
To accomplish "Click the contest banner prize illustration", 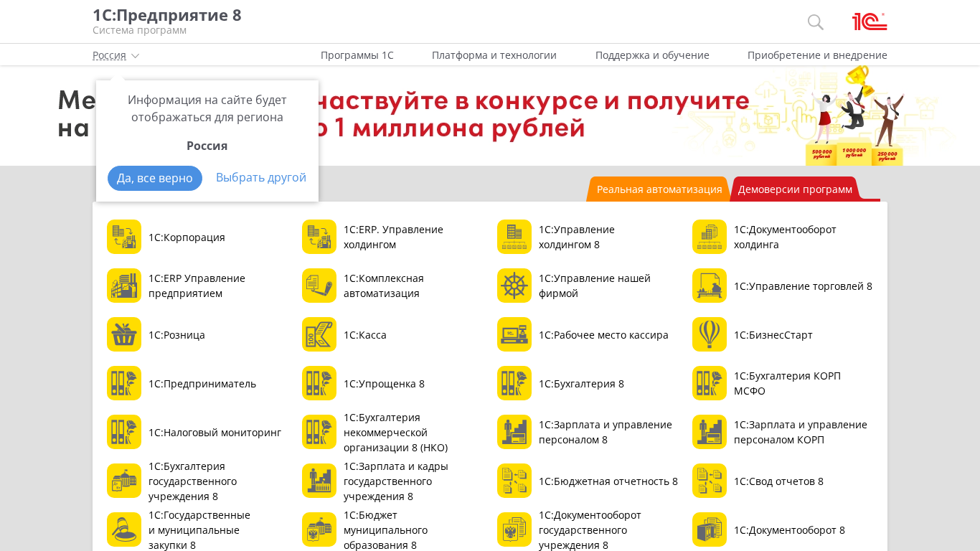I will [854, 116].
